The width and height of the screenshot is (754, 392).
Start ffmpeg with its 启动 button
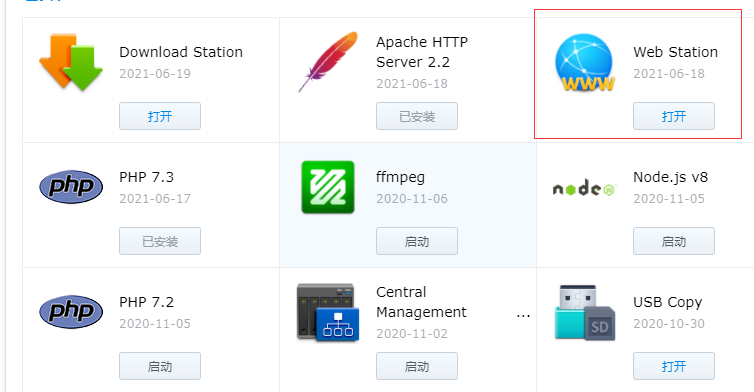tap(417, 241)
